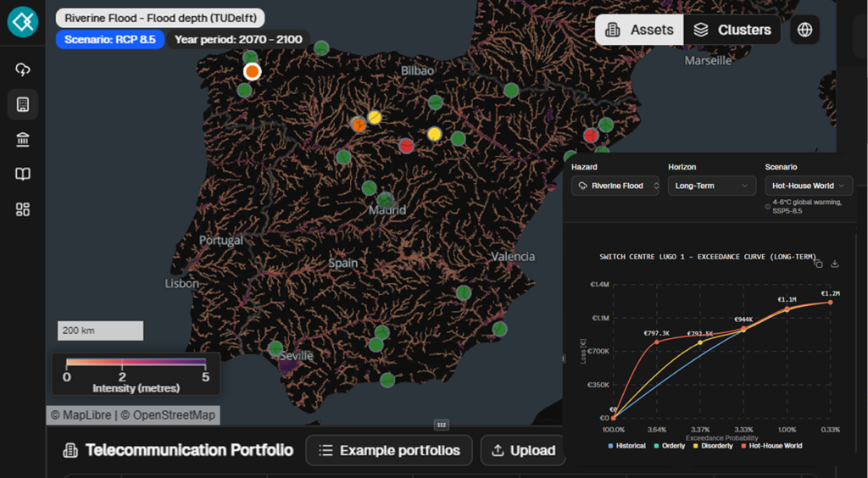Click the globe map-style icon button
Viewport: 868px width, 478px height.
click(805, 30)
